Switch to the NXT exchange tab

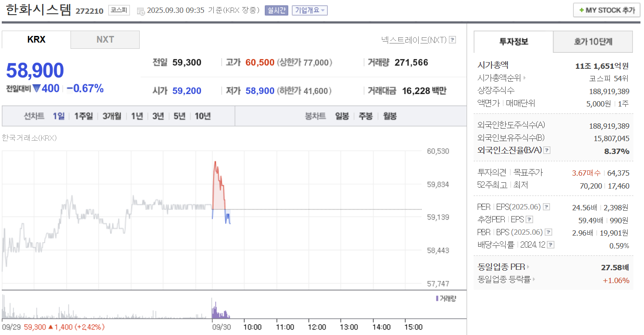[x=105, y=39]
